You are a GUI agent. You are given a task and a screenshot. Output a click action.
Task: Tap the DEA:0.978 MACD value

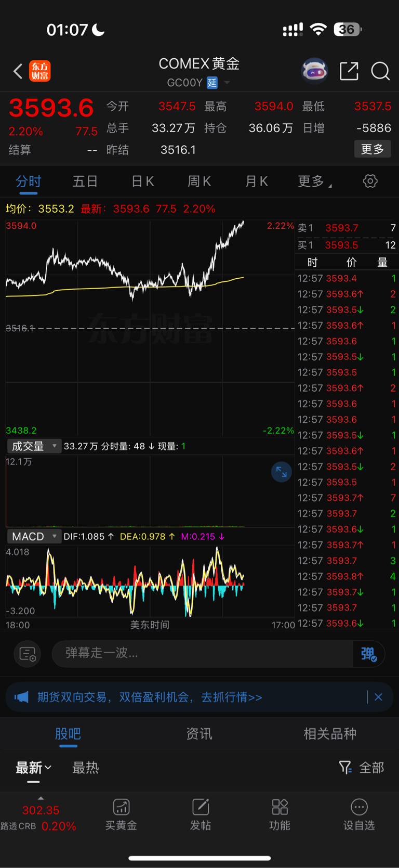[x=147, y=536]
